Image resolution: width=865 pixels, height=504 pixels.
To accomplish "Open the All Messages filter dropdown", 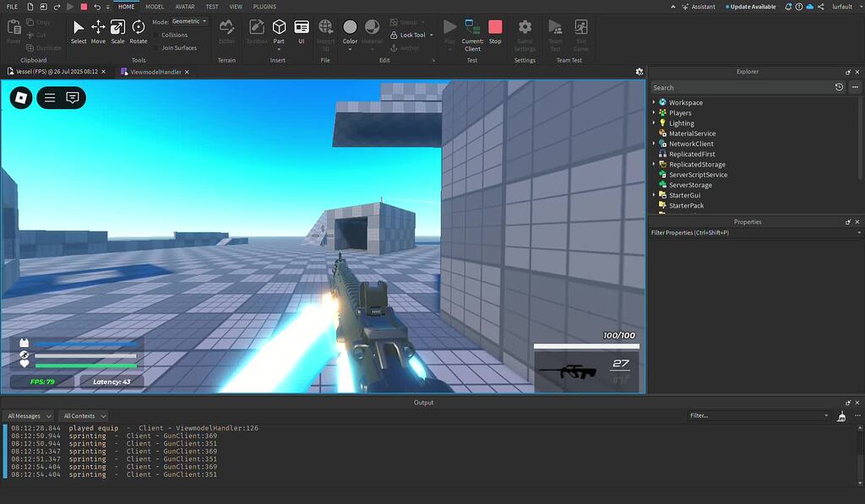I will (28, 415).
